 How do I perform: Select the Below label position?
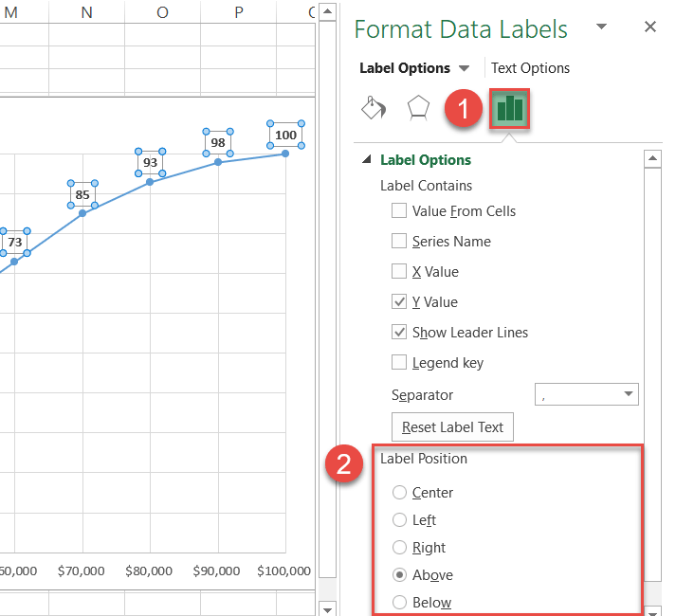pos(399,602)
